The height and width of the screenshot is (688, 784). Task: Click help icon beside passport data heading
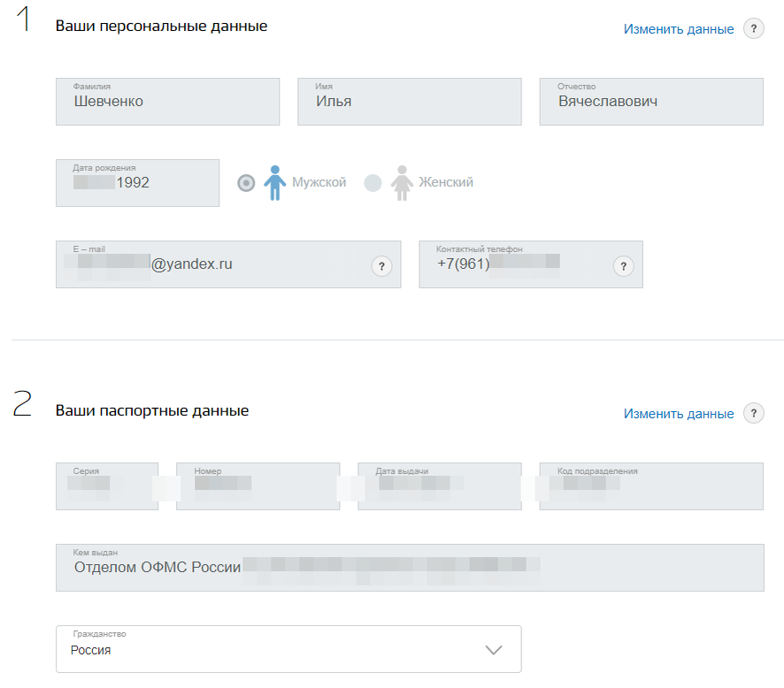[x=753, y=414]
